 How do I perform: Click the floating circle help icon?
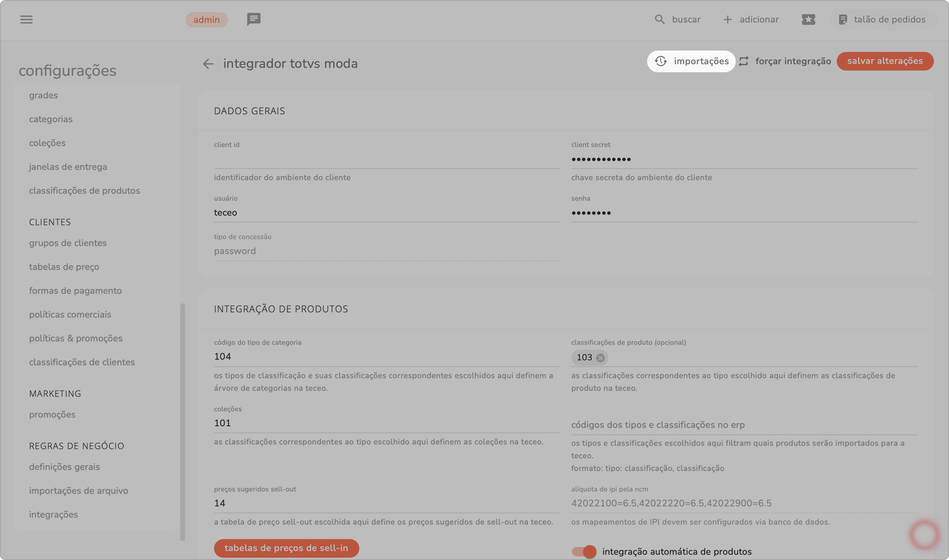924,535
